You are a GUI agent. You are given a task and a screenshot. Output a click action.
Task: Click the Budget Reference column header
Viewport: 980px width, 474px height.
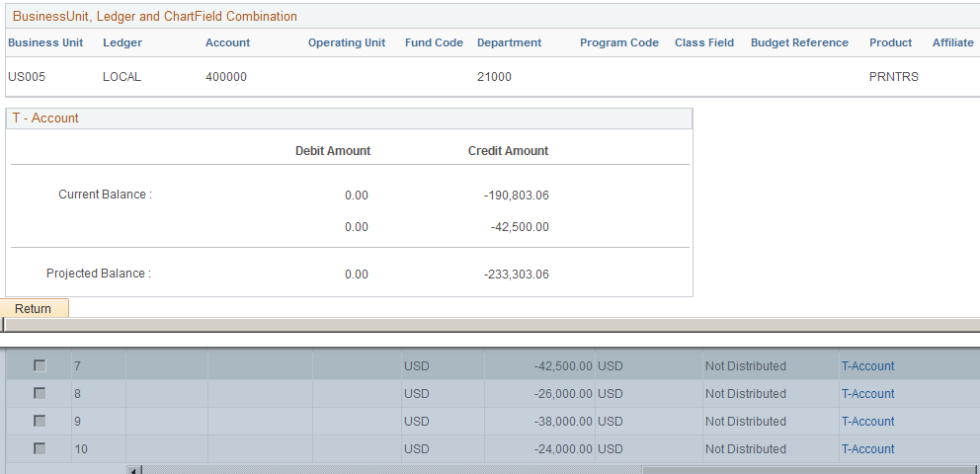coord(799,43)
